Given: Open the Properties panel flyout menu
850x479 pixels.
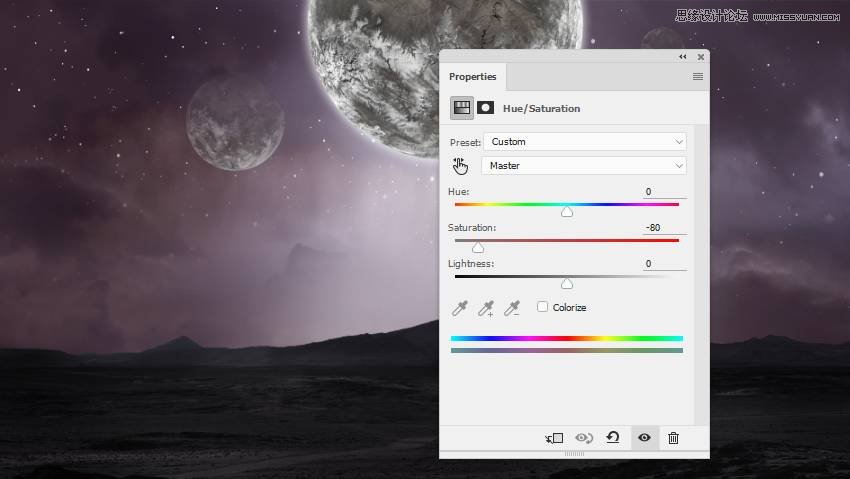Looking at the screenshot, I should click(698, 76).
